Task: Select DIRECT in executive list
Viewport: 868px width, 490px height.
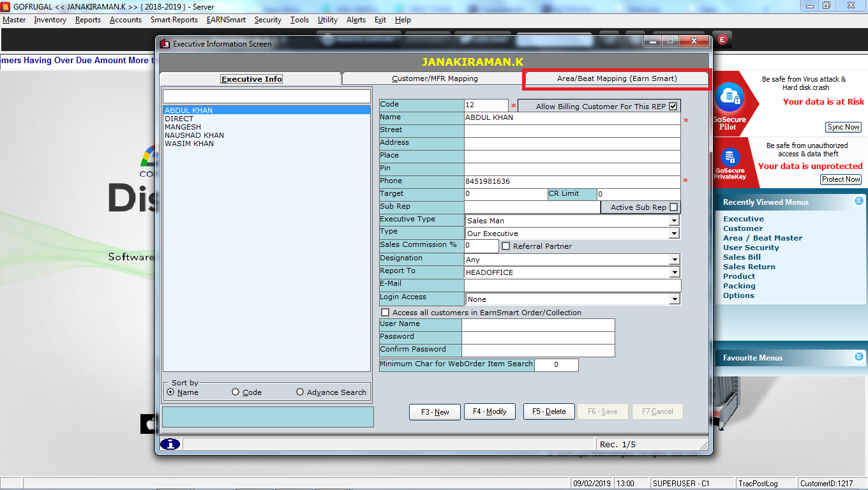Action: coord(267,119)
